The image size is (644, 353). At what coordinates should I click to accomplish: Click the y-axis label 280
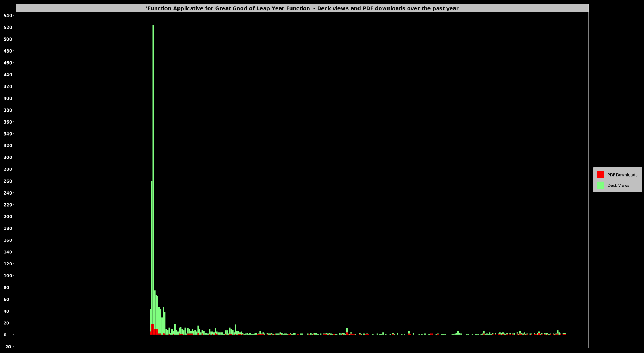pos(7,169)
